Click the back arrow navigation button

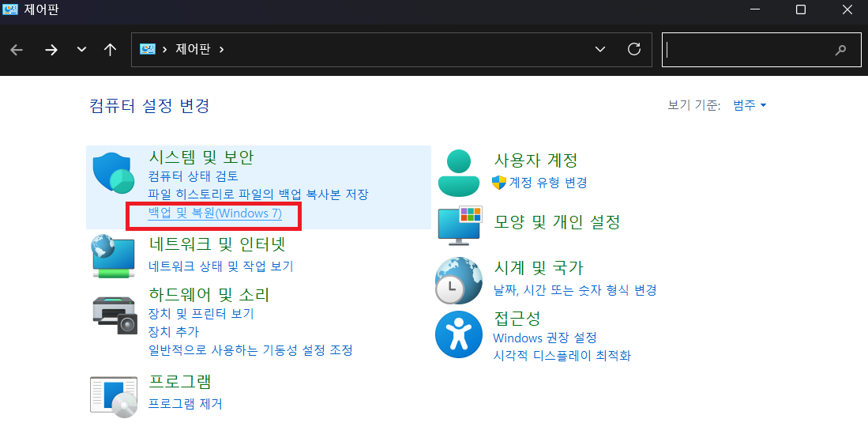[x=17, y=50]
